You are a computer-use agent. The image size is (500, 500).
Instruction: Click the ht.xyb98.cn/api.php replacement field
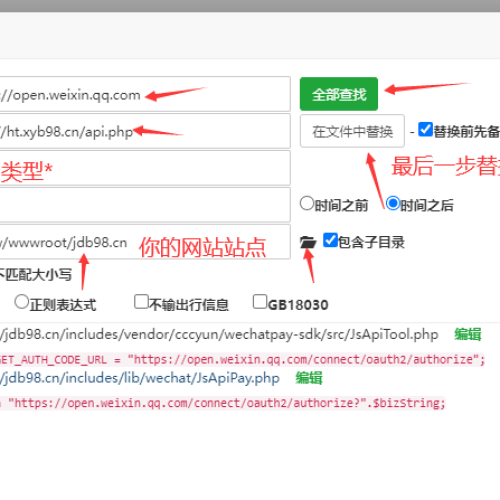(x=145, y=131)
